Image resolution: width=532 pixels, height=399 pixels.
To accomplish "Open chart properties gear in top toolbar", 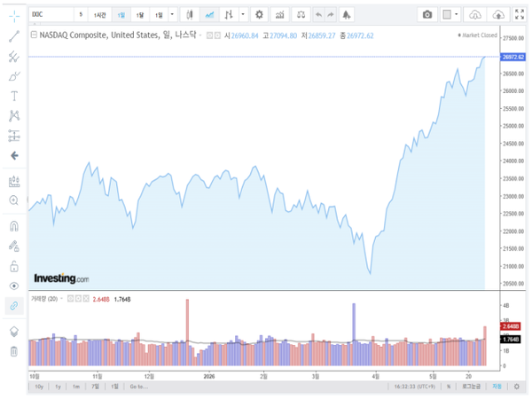I will (x=259, y=14).
